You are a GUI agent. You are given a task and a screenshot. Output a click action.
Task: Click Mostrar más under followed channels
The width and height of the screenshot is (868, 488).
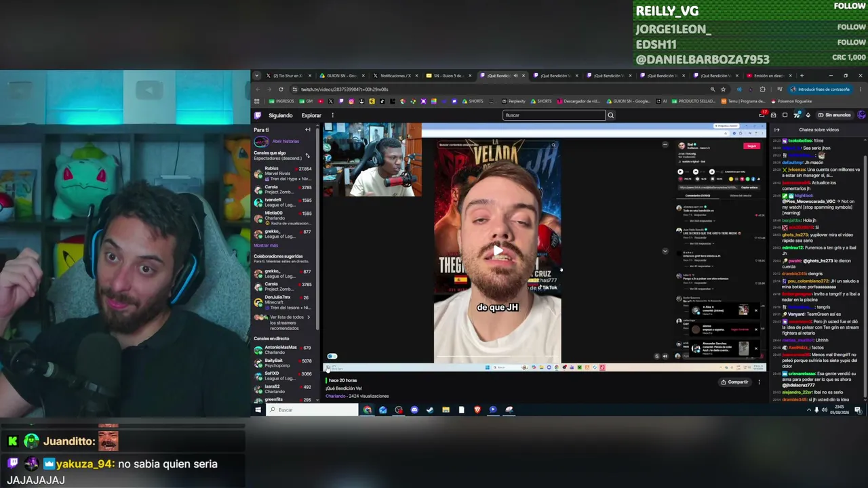pos(266,245)
